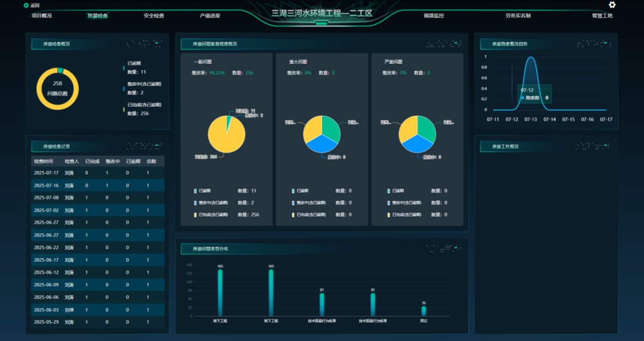Click the 检查时间 column header
Viewport: 644px width, 341px height.
43,161
